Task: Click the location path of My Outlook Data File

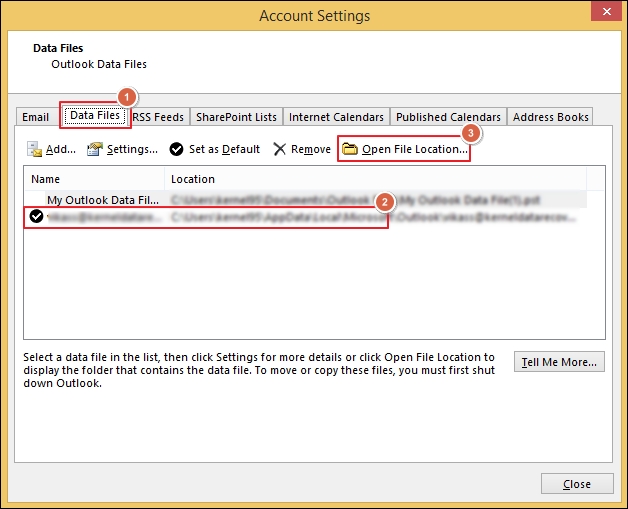Action: pyautogui.click(x=355, y=199)
